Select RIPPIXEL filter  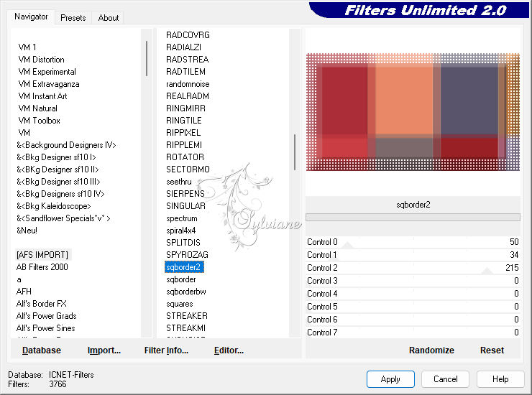(183, 133)
